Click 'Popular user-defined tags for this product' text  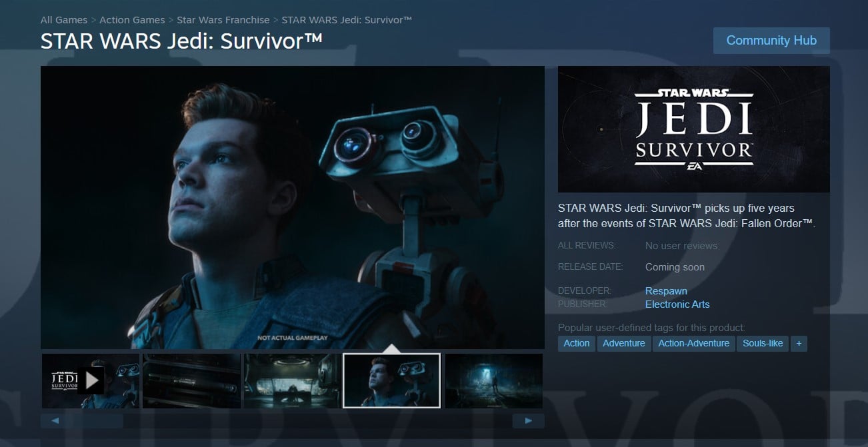coord(651,327)
